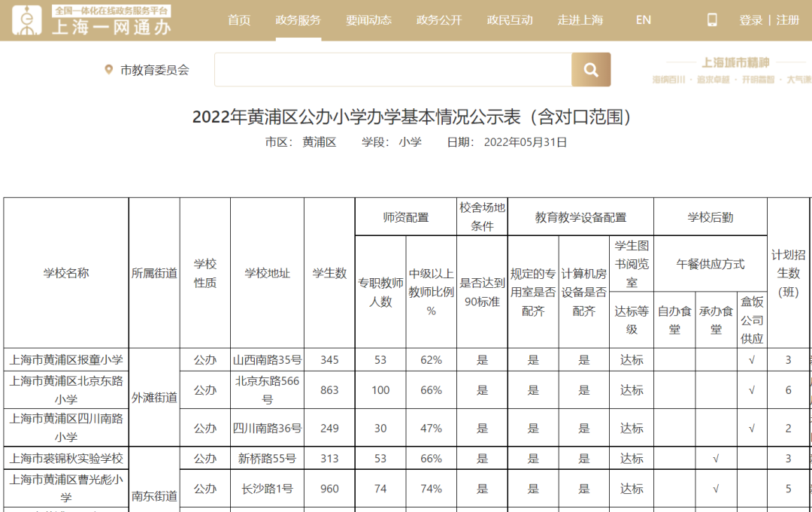Screen dimensions: 812x512
Task: Click the 学校后勤 header cell
Action: pos(710,217)
